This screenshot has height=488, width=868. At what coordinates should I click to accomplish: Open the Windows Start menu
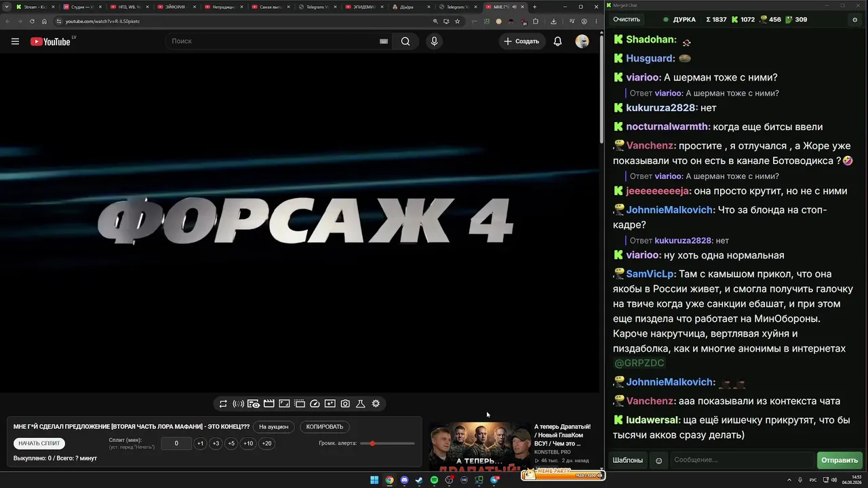pyautogui.click(x=374, y=480)
